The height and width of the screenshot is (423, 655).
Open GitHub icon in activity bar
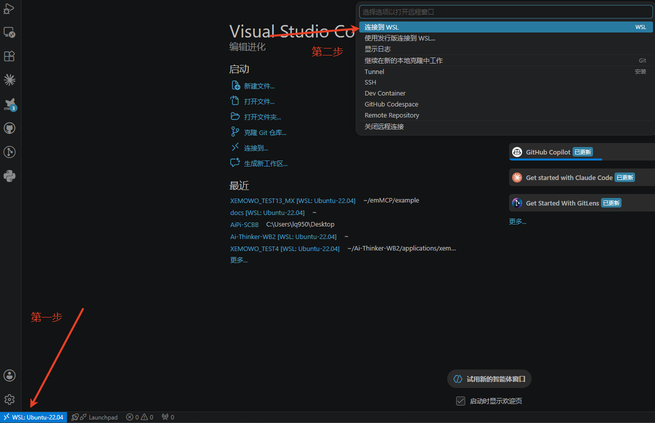[9, 128]
